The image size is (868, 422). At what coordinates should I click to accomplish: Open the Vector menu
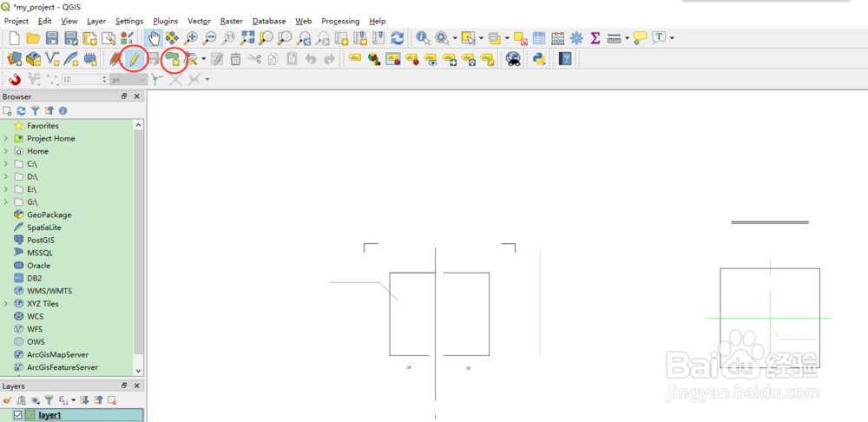(x=199, y=21)
